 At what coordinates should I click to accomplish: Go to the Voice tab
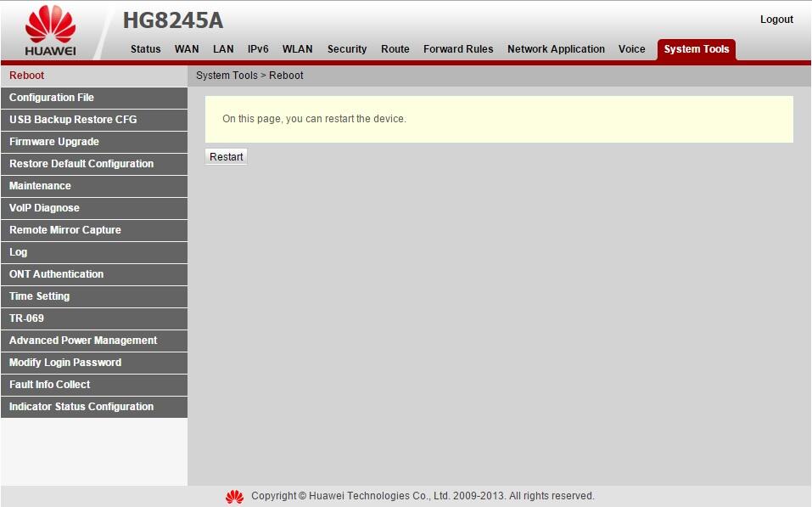pos(632,48)
